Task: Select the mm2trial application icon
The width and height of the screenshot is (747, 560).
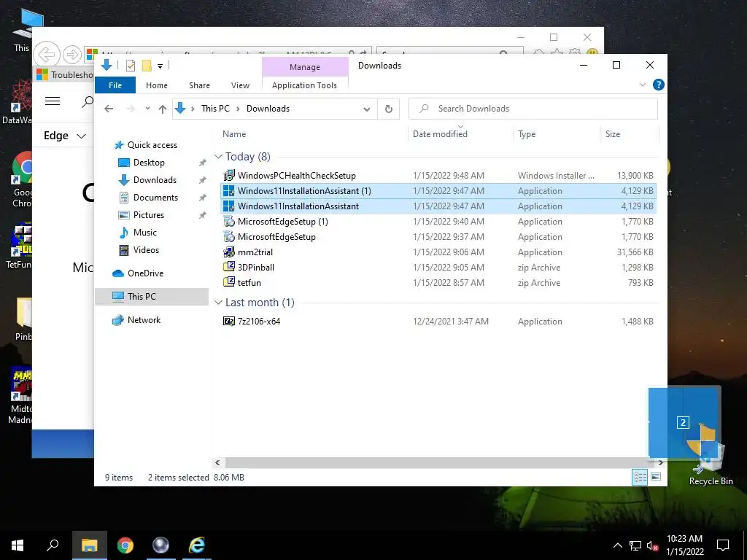Action: tap(229, 252)
